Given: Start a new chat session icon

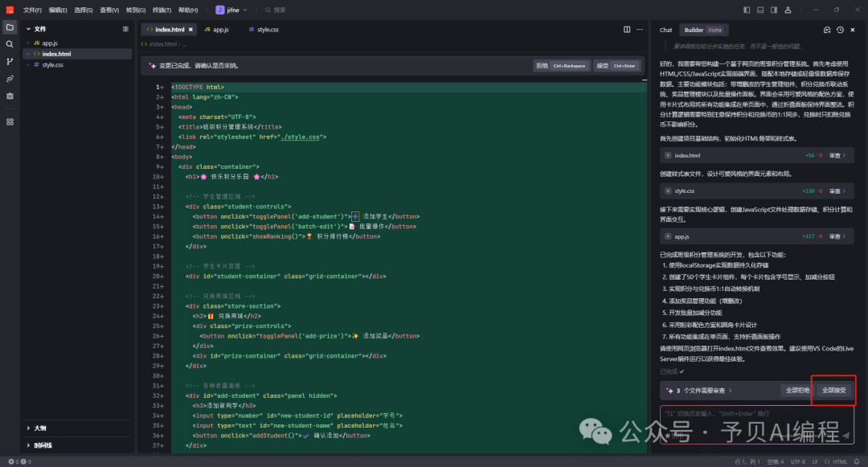Looking at the screenshot, I should tap(827, 30).
